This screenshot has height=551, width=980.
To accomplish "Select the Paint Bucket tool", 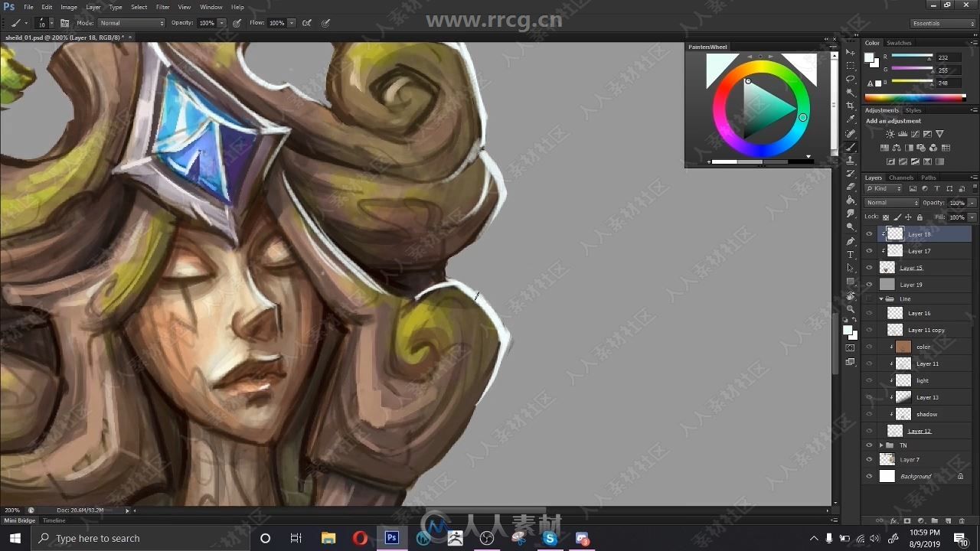I will (x=851, y=201).
